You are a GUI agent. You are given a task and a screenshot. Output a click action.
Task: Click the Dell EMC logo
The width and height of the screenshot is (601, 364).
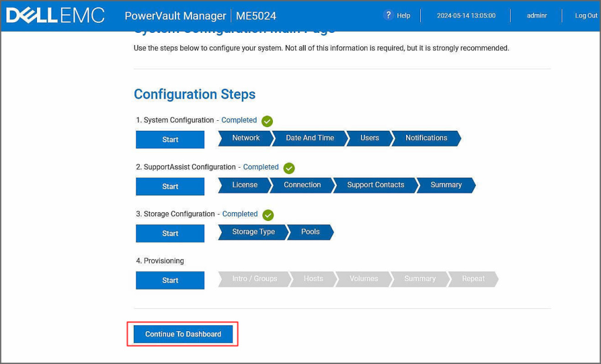pos(55,16)
